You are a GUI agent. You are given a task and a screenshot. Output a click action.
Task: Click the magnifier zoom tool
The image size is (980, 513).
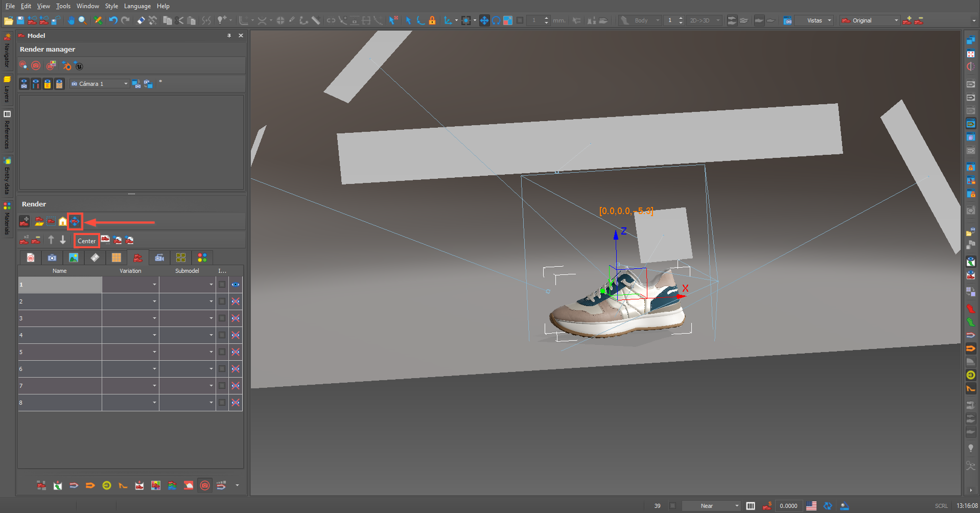coord(82,20)
